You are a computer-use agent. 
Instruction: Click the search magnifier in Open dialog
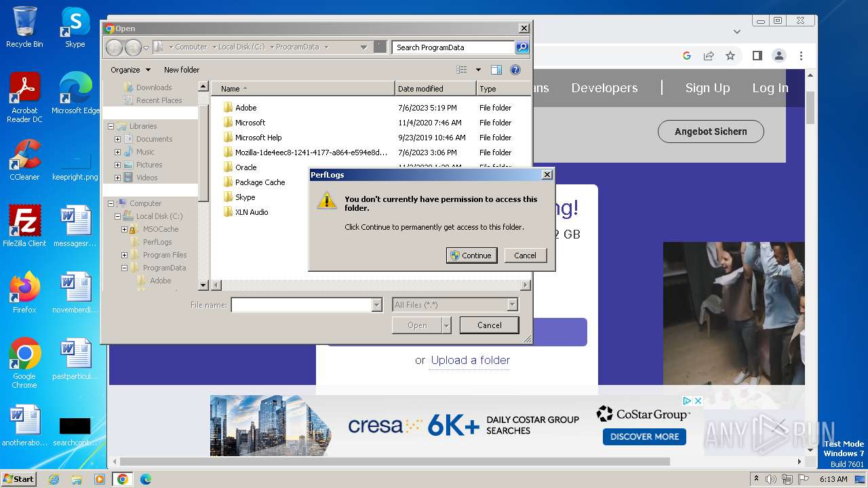pos(522,47)
